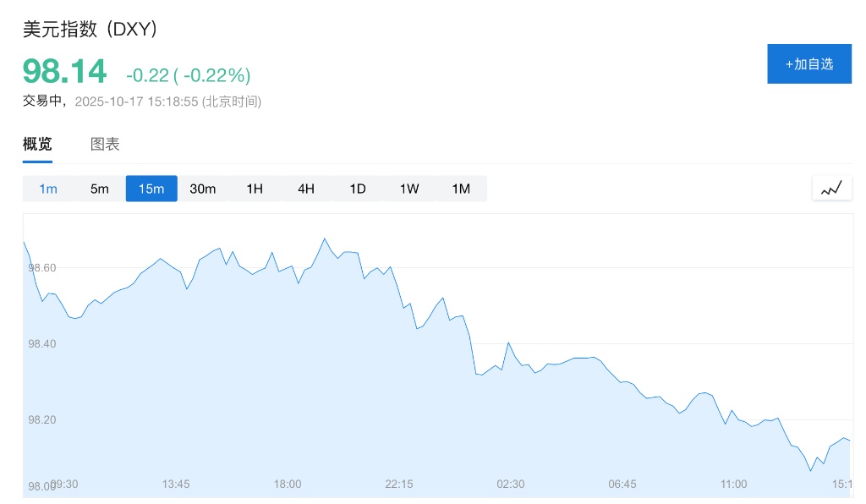Select the 1W weekly timeframe

pyautogui.click(x=409, y=189)
